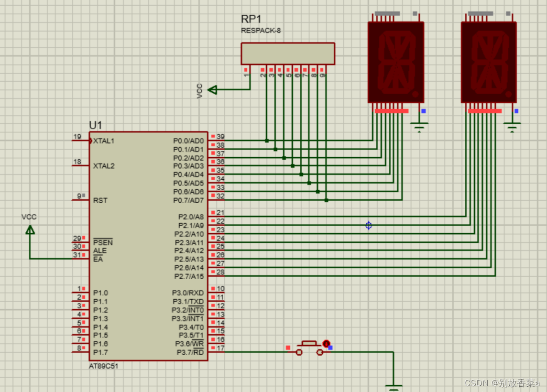Click pin number 31 beside EA
This screenshot has height=392, width=547.
(77, 255)
